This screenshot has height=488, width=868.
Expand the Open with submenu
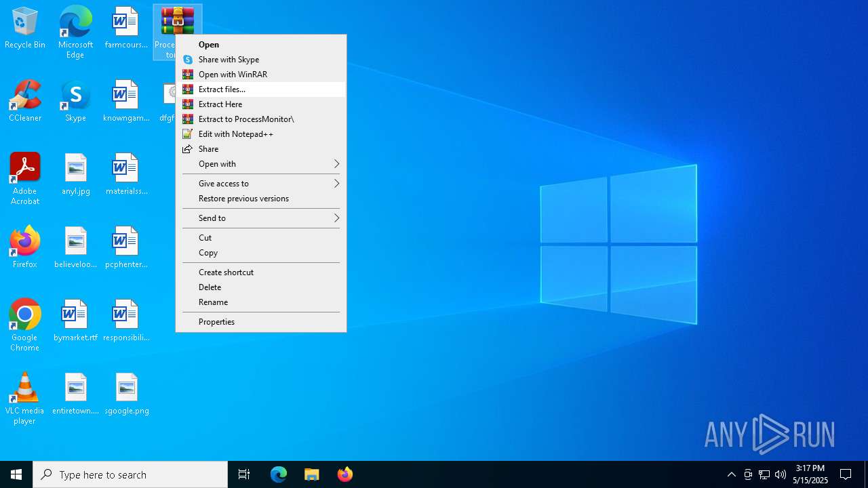[261, 164]
